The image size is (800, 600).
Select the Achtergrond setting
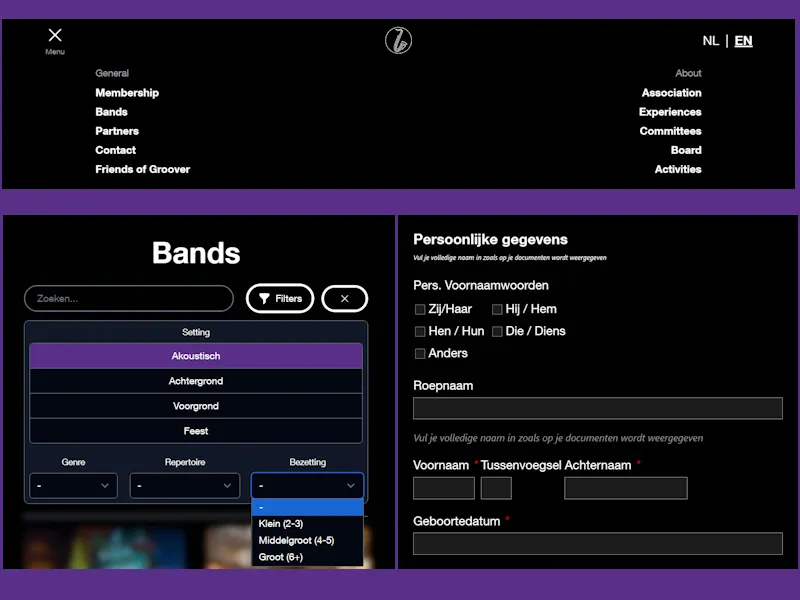coord(196,381)
